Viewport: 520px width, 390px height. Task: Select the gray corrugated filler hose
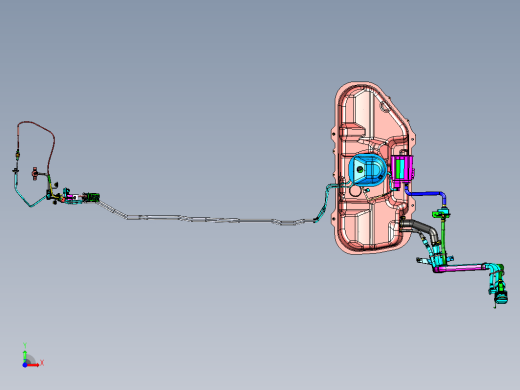pos(421,228)
